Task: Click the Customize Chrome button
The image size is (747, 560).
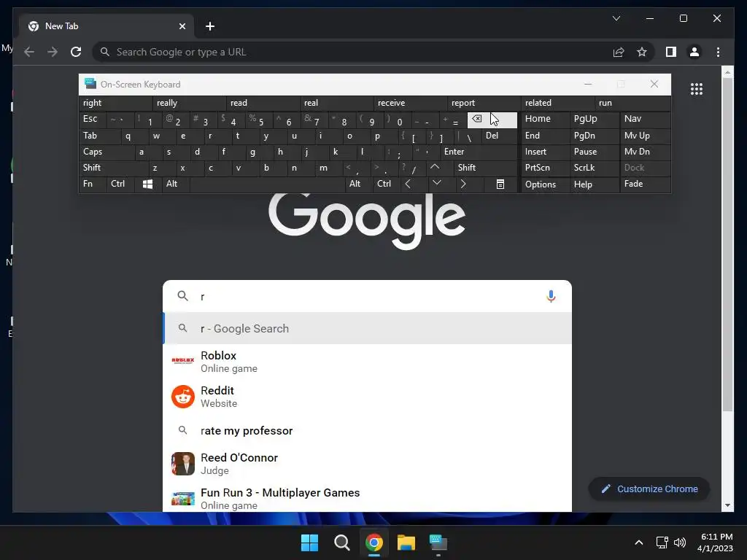Action: [649, 489]
